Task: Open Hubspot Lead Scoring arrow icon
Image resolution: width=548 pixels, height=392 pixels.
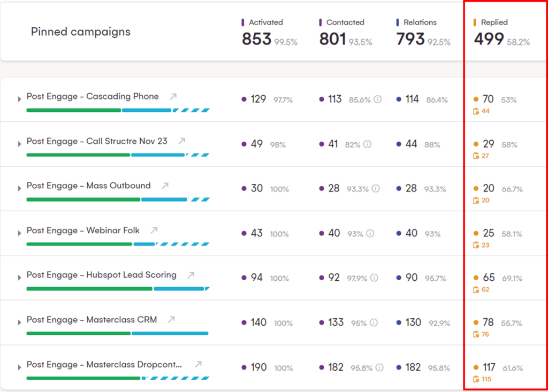Action: click(191, 275)
